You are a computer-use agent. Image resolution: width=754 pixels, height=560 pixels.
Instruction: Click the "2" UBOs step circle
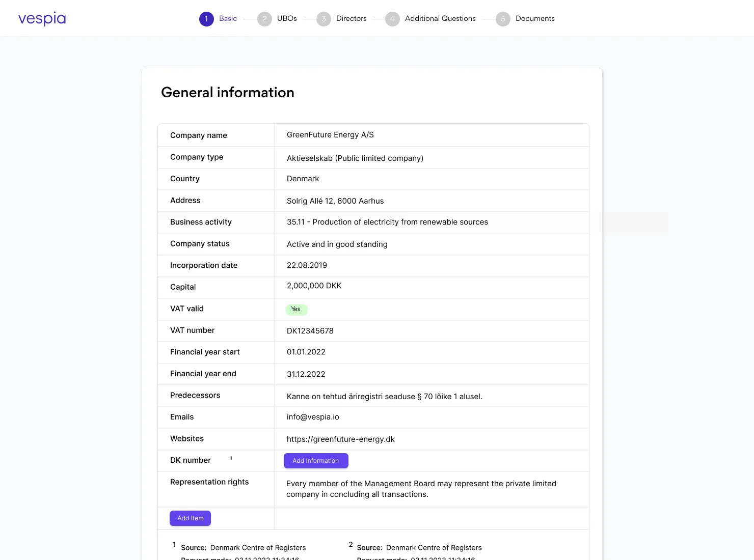pos(264,19)
